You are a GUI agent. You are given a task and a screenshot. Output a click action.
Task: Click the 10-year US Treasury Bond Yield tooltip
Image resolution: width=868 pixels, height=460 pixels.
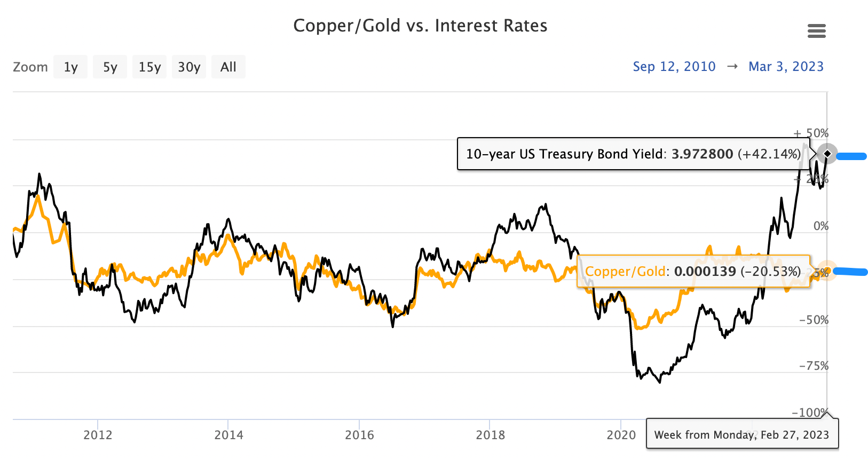[x=633, y=154]
